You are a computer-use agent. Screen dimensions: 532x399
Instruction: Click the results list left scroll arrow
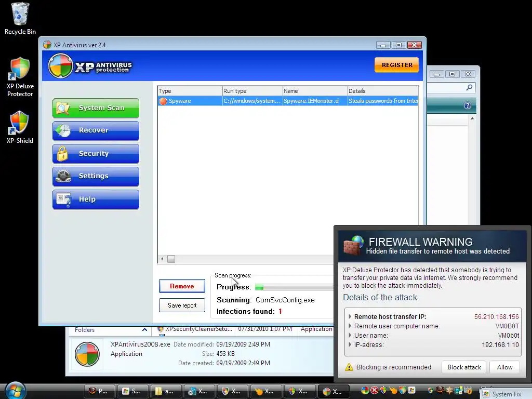tap(162, 259)
